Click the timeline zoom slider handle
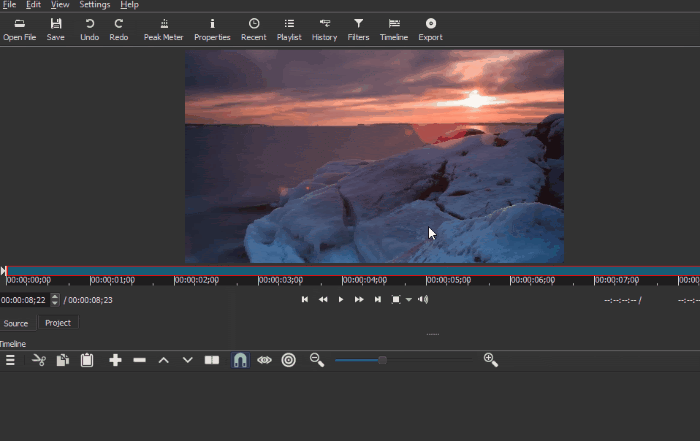 pos(382,360)
